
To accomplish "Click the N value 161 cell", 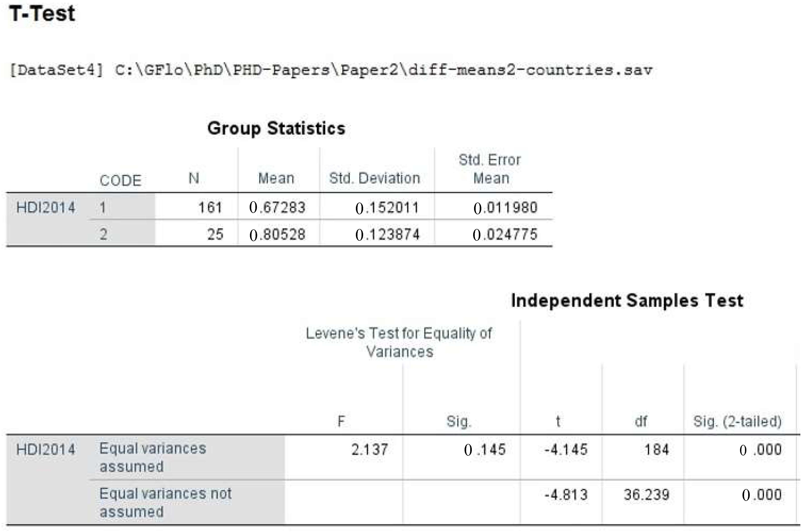I will tap(210, 207).
